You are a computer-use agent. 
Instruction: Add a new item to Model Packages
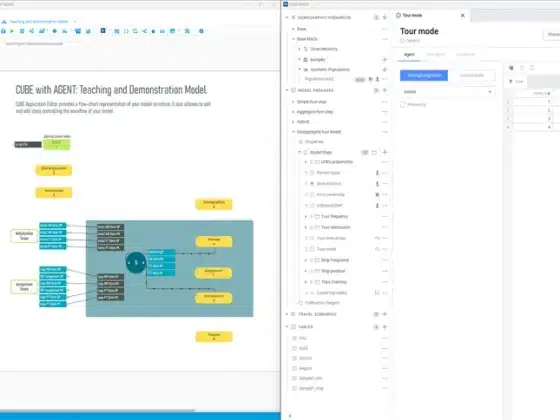pos(385,90)
